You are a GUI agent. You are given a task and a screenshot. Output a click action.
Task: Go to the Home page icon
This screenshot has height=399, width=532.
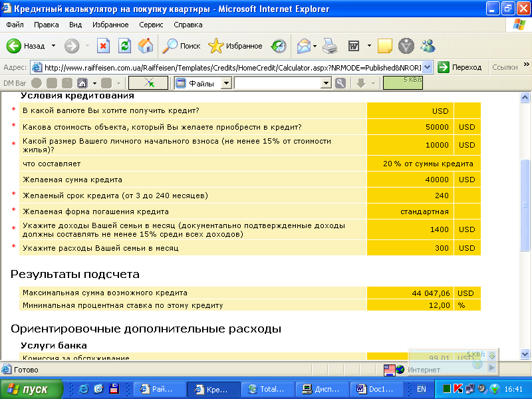click(x=146, y=46)
